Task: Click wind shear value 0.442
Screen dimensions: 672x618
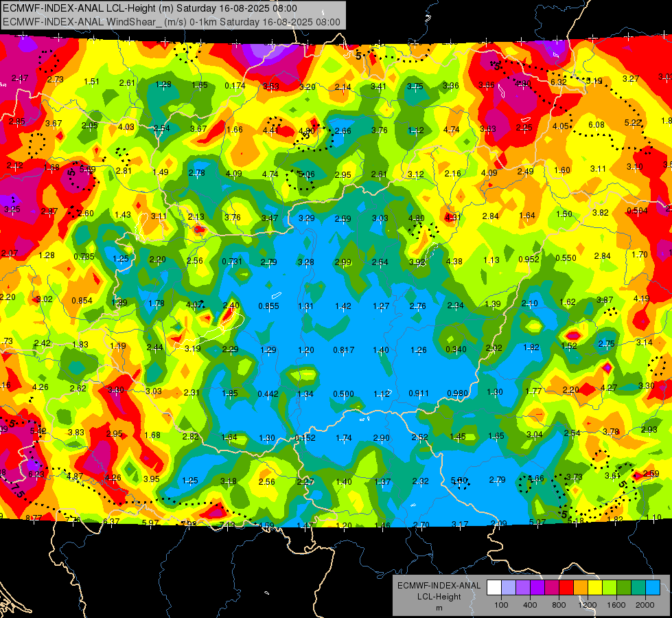Action: click(x=268, y=393)
